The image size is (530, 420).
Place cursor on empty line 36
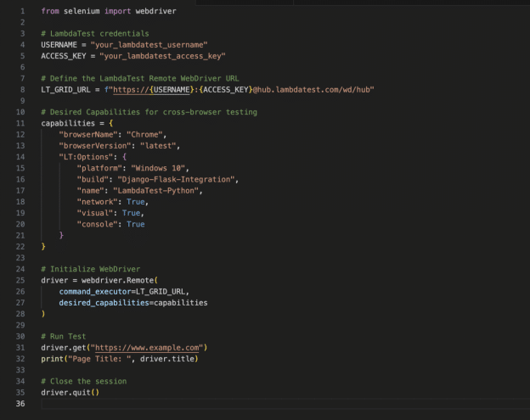(x=284, y=404)
